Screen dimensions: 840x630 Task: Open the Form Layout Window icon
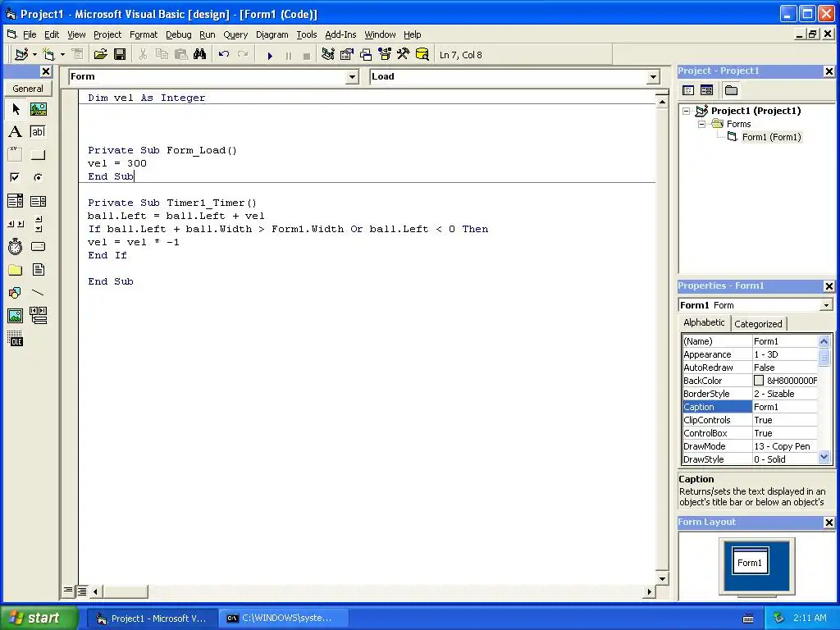pyautogui.click(x=366, y=54)
